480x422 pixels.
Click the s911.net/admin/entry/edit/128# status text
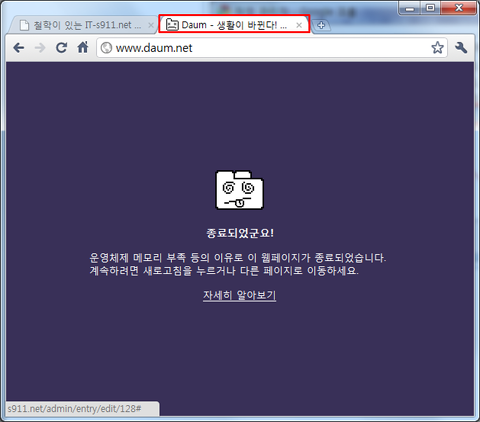coord(74,409)
